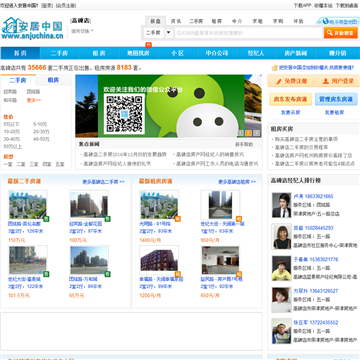360x360 pixels.
Task: Select the 新盘 search tab
Action: [155, 21]
